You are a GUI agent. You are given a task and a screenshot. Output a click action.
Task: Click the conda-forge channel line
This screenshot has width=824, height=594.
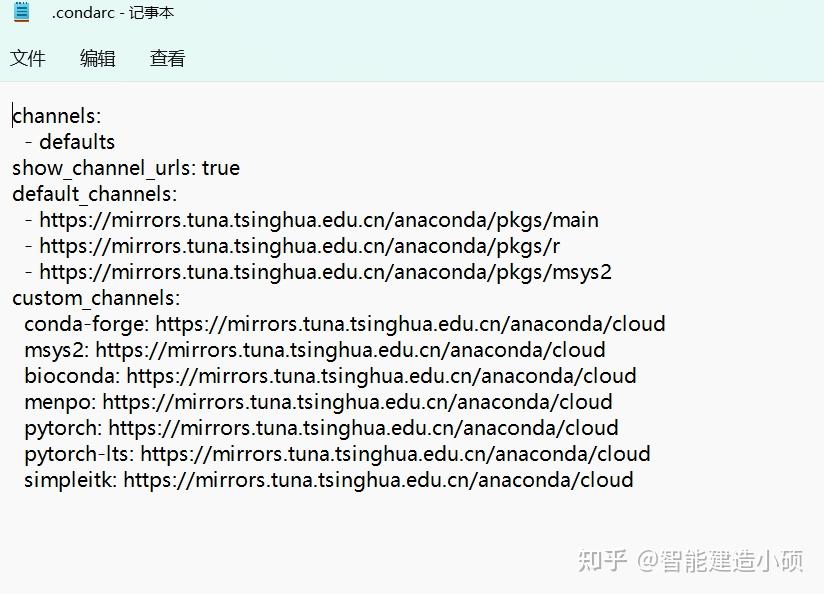coord(345,324)
